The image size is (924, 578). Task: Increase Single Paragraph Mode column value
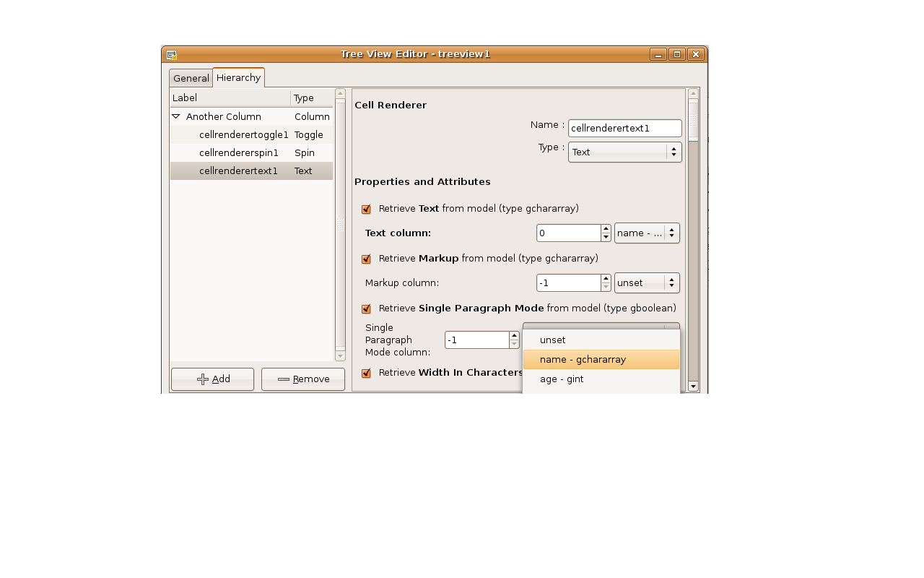tap(515, 336)
